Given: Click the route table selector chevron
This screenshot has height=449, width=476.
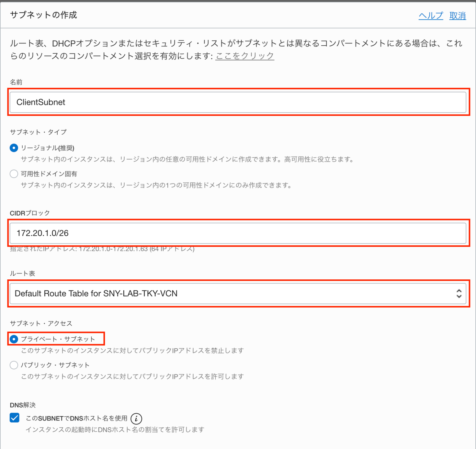Looking at the screenshot, I should click(458, 294).
